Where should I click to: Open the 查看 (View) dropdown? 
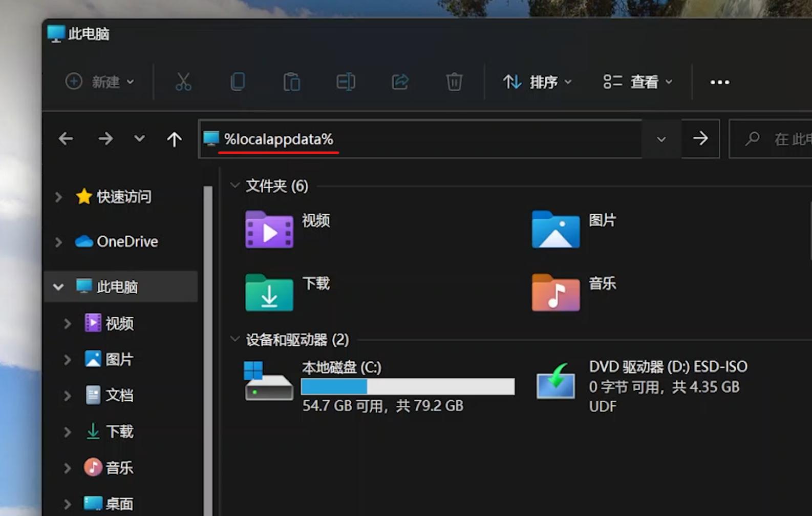coord(638,81)
